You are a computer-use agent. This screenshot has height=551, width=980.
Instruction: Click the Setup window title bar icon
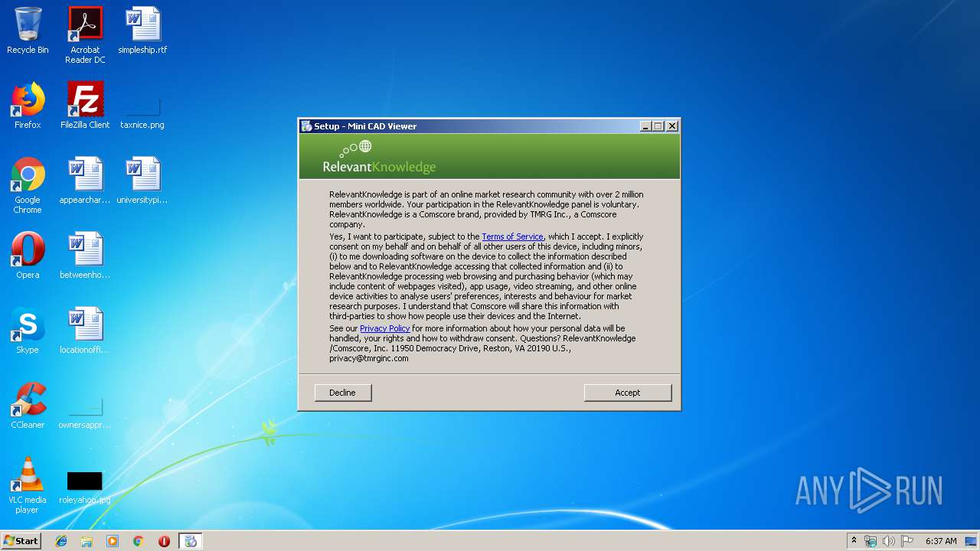tap(306, 126)
